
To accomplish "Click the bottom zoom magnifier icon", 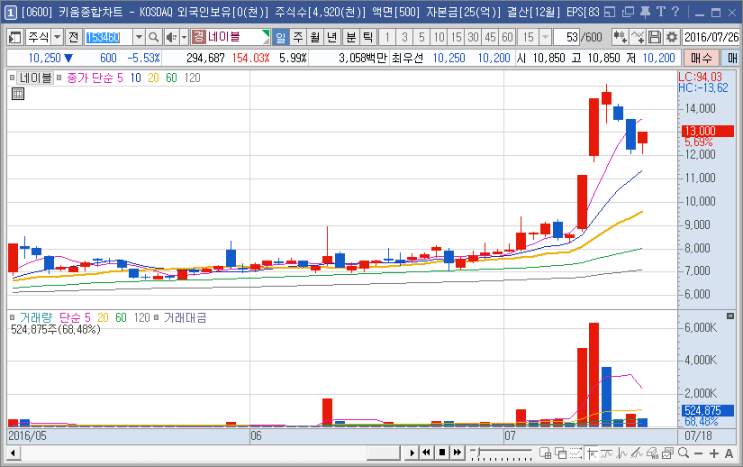I will coord(683,453).
